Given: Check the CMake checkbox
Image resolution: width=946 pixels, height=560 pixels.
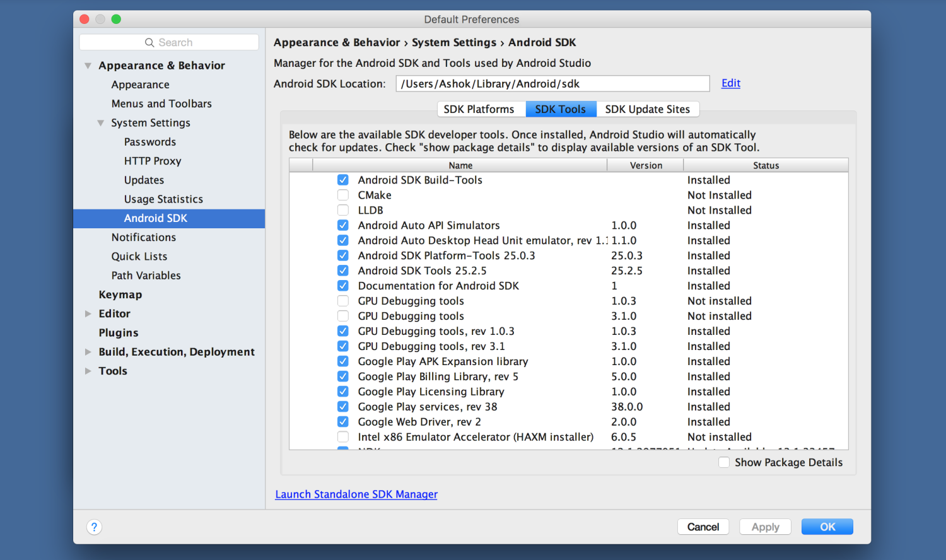Looking at the screenshot, I should click(343, 195).
